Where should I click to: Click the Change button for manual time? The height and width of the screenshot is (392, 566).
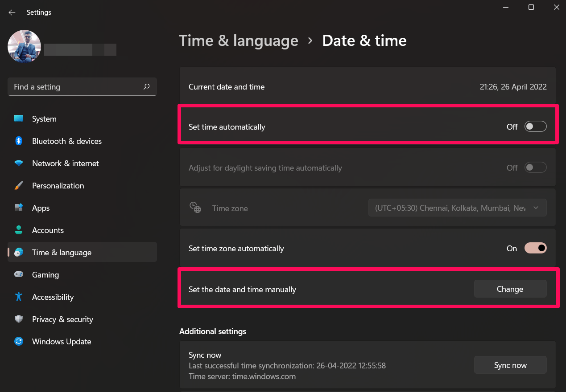(x=510, y=289)
